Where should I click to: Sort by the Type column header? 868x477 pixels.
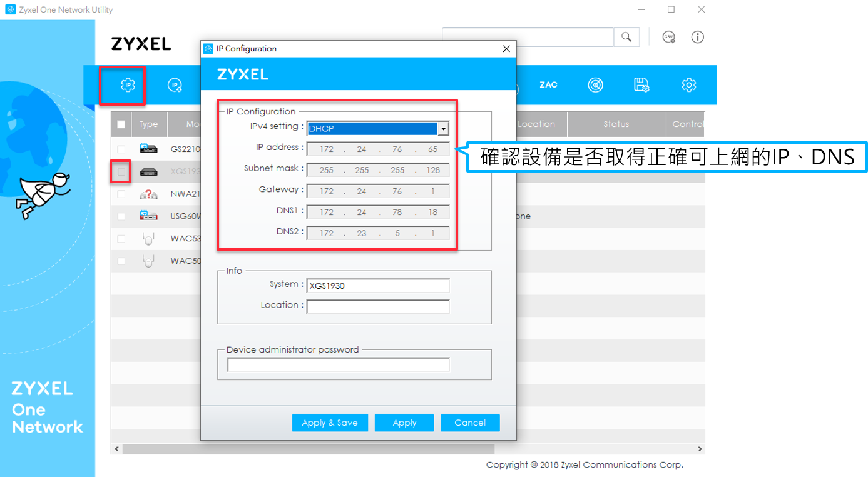[x=148, y=124]
